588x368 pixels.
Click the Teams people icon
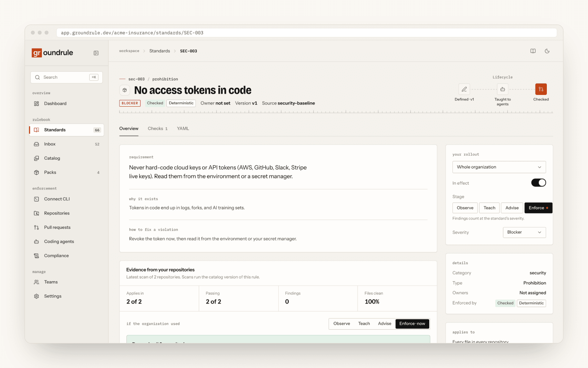coord(36,282)
